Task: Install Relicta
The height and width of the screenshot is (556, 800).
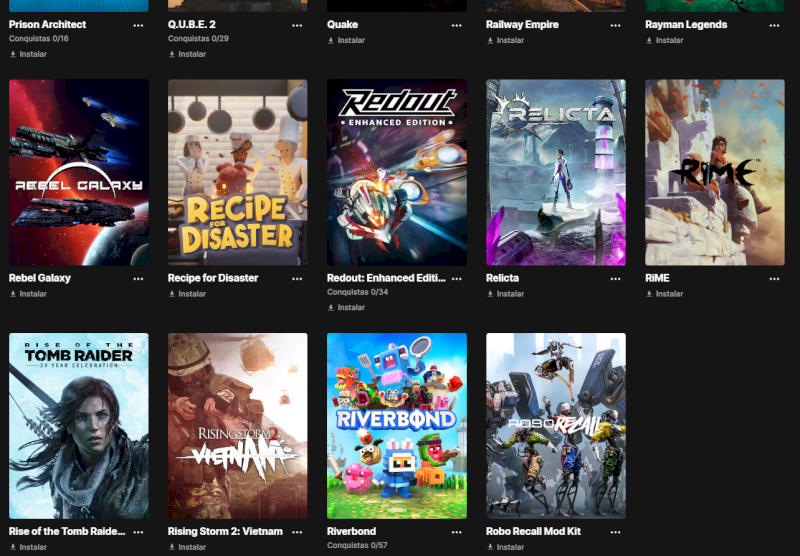Action: [506, 294]
